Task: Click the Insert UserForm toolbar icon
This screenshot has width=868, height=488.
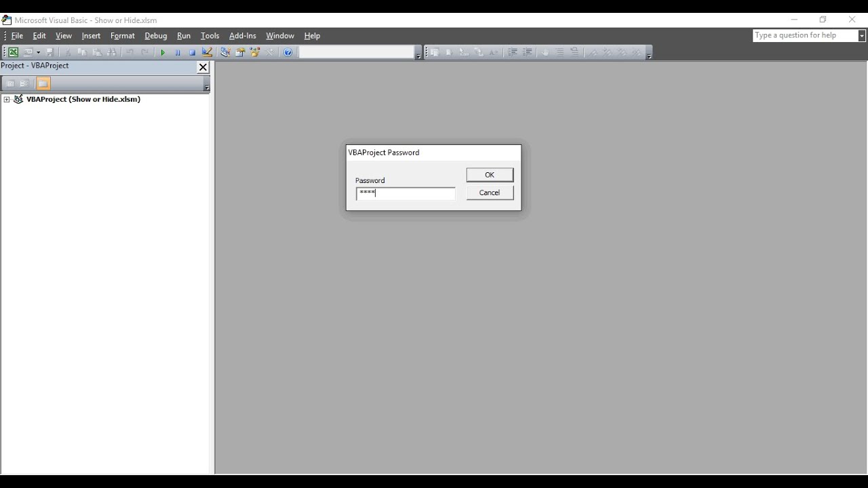Action: tap(28, 52)
